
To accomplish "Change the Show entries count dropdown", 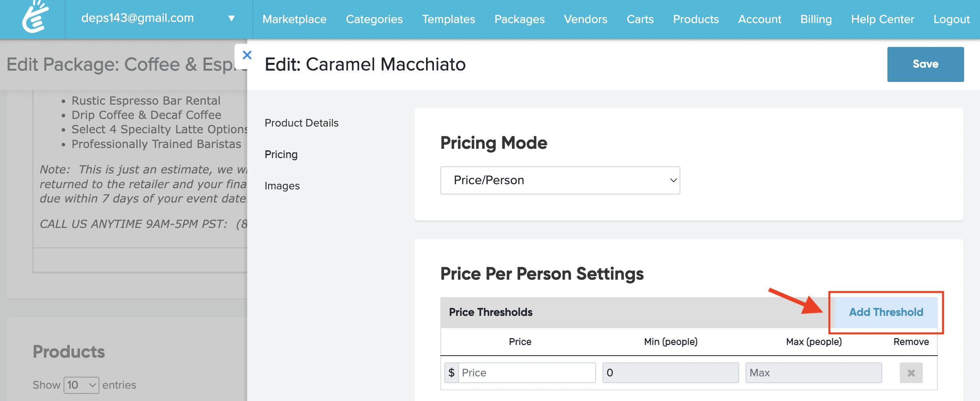I will pyautogui.click(x=81, y=385).
